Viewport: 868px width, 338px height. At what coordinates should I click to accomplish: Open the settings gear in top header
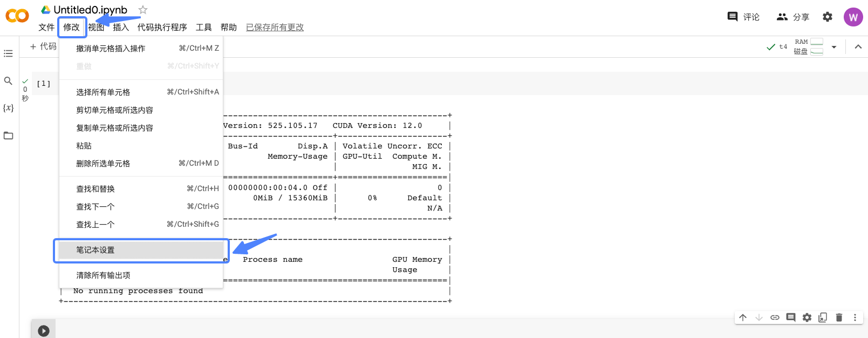click(x=827, y=17)
